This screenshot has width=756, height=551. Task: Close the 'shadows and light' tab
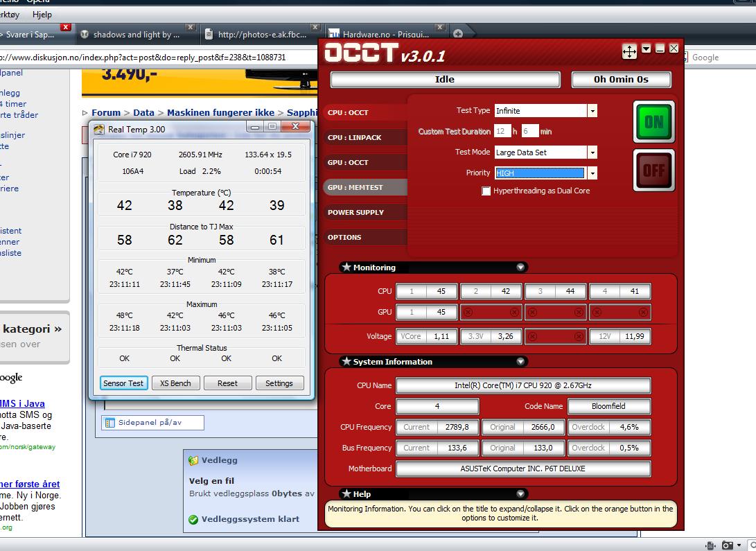(x=191, y=27)
